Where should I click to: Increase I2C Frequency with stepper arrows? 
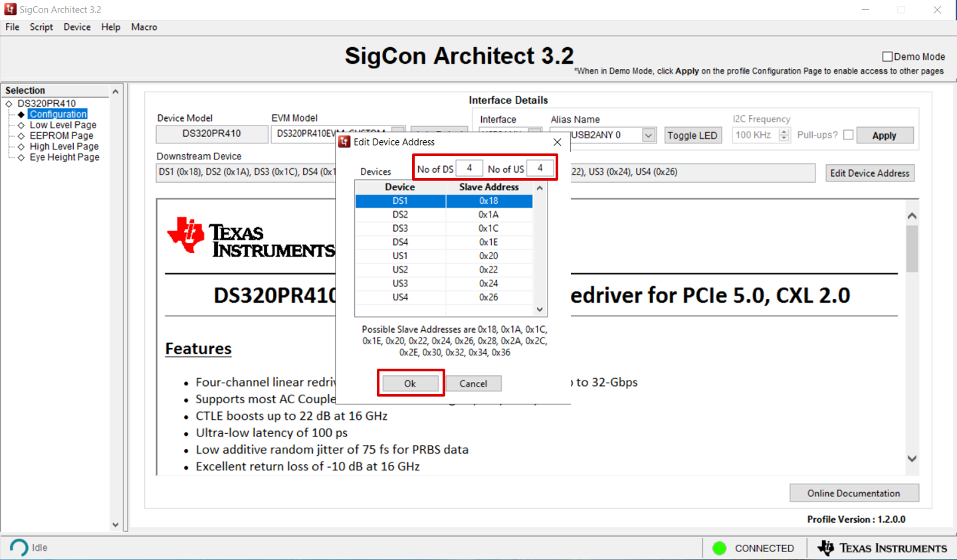784,132
